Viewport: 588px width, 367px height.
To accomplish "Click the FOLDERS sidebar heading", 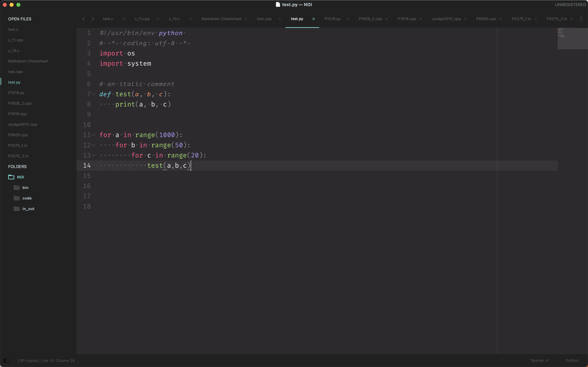I will coord(17,166).
